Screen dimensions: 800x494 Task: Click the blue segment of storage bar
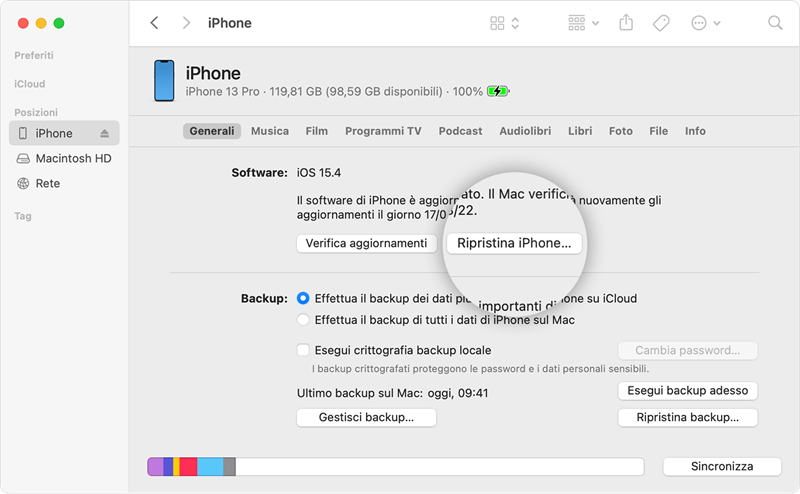pyautogui.click(x=210, y=467)
